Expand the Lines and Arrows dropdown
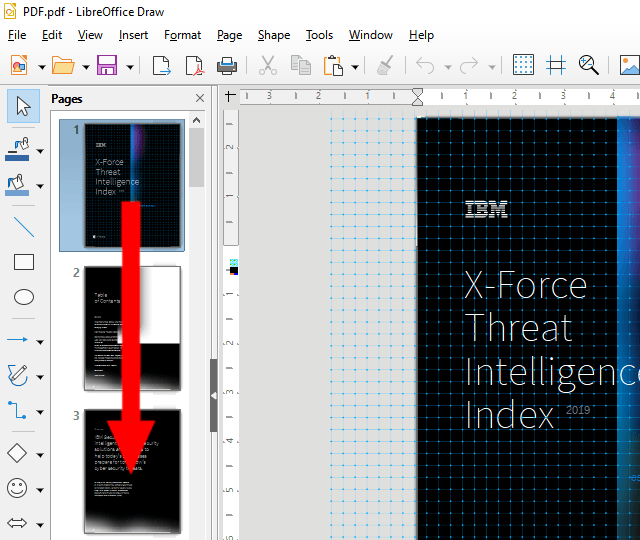 (x=40, y=342)
